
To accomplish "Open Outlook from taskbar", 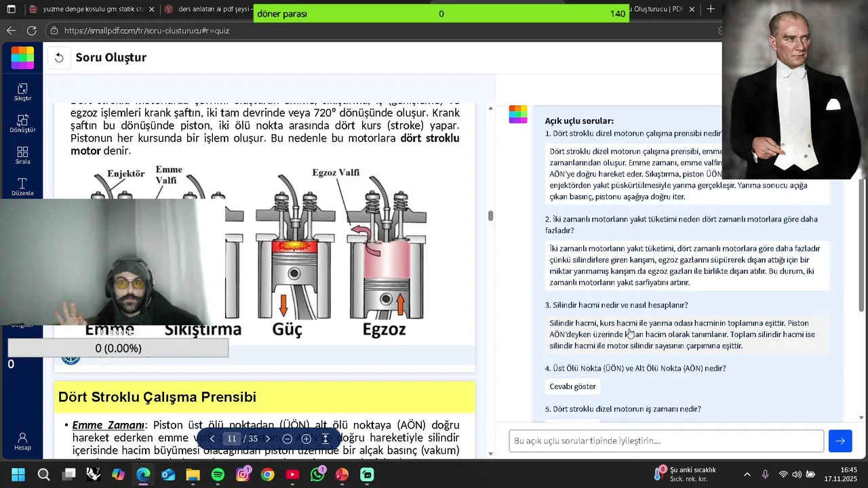I will 168,474.
